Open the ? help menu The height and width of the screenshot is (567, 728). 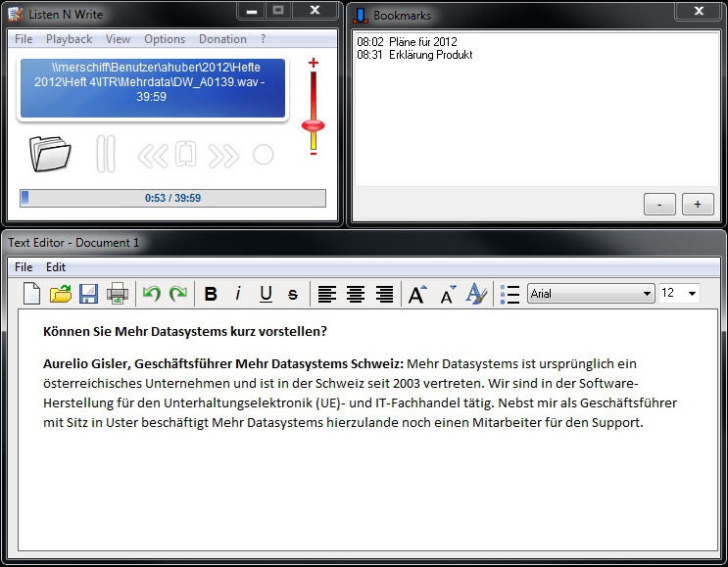(x=264, y=39)
